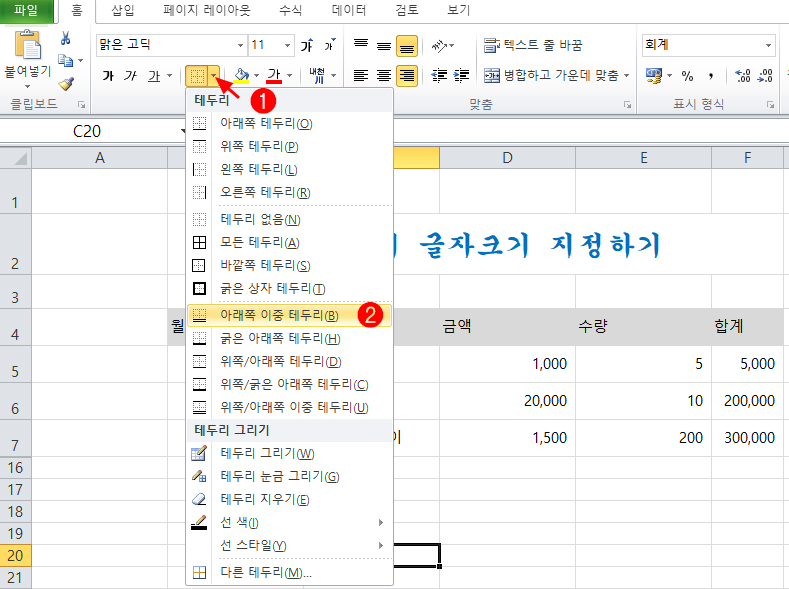Switch to the 삽입 tab
The width and height of the screenshot is (789, 589).
[123, 11]
